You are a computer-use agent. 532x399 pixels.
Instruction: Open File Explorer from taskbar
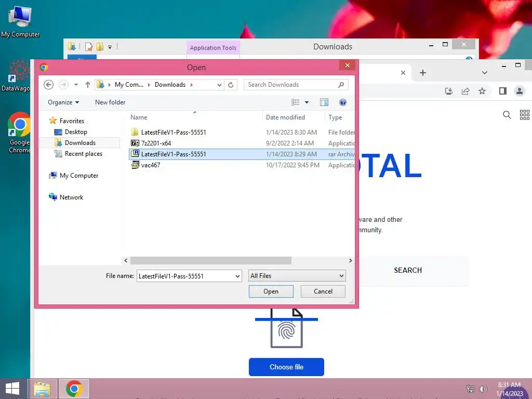coord(42,389)
